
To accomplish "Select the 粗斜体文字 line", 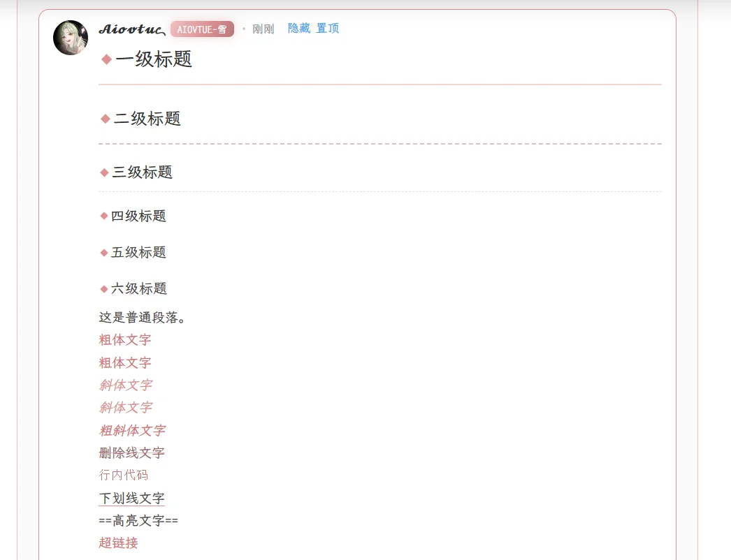I will click(x=132, y=430).
